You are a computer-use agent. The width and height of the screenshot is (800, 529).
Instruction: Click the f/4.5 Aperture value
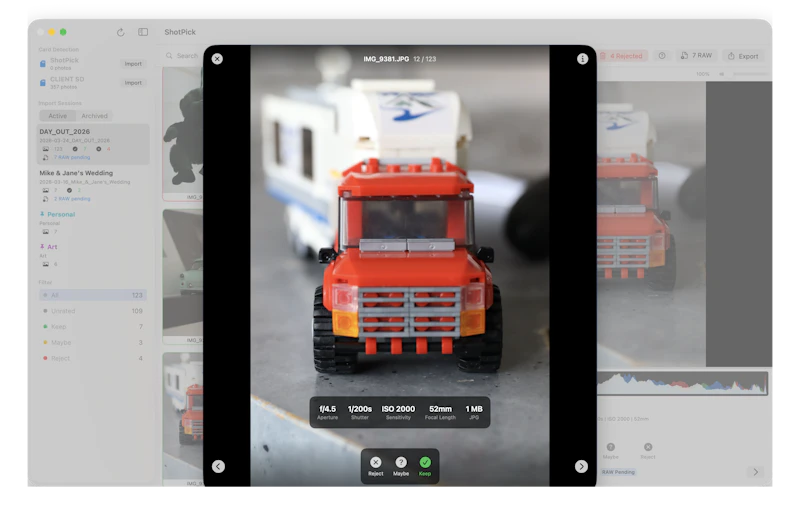[328, 412]
